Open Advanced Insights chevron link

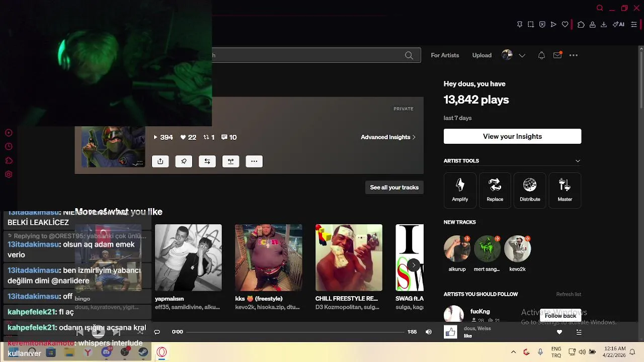[x=388, y=137]
